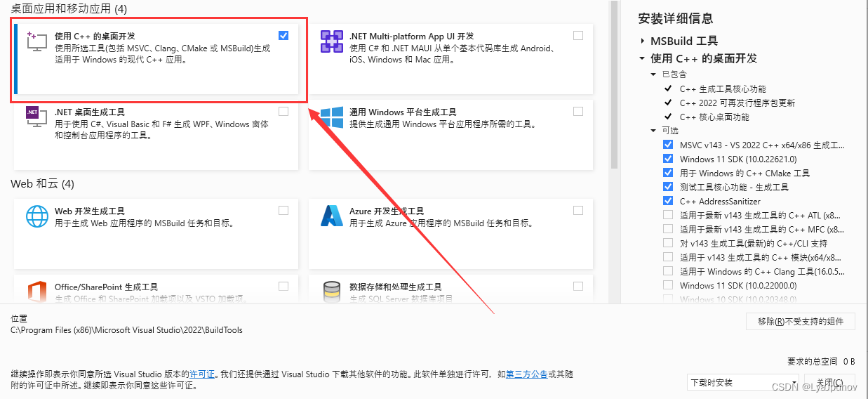The image size is (868, 399).
Task: Uncheck Windows 11 SDK (10.0.22621.0) component
Action: point(668,159)
